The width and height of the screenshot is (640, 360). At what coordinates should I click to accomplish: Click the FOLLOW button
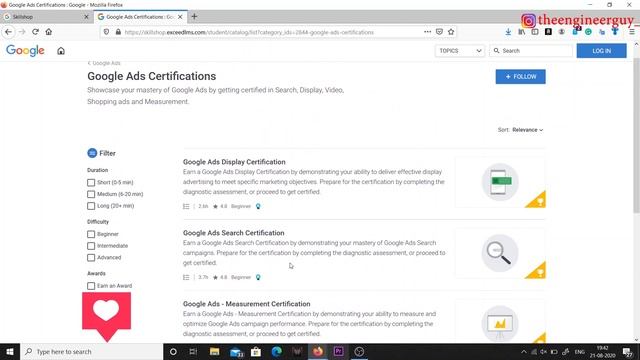point(520,77)
